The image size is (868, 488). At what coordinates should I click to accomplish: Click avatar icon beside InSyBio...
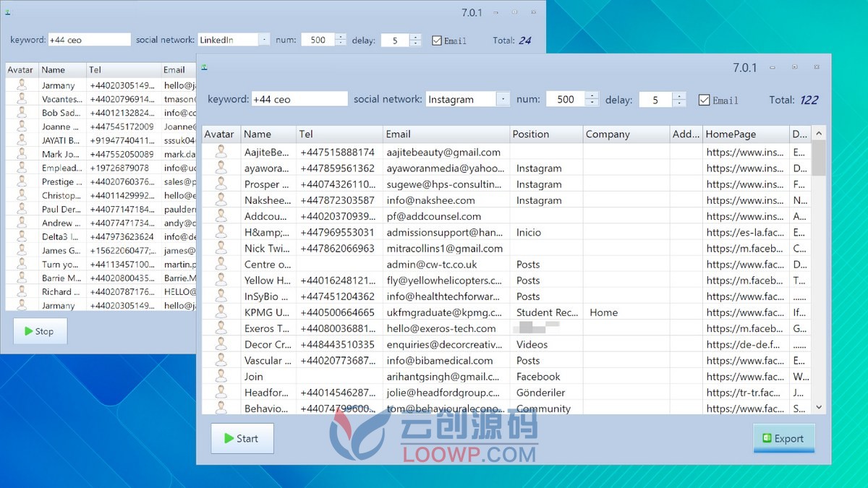[221, 296]
